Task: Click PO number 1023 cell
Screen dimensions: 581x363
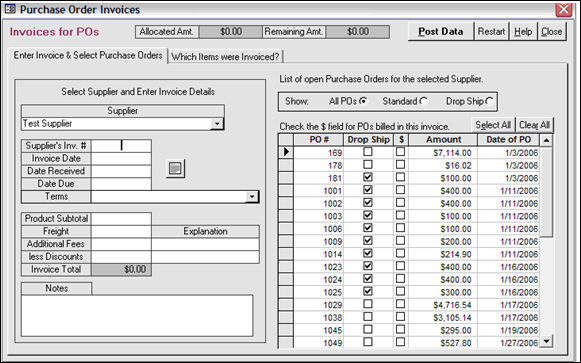Action: click(x=319, y=267)
